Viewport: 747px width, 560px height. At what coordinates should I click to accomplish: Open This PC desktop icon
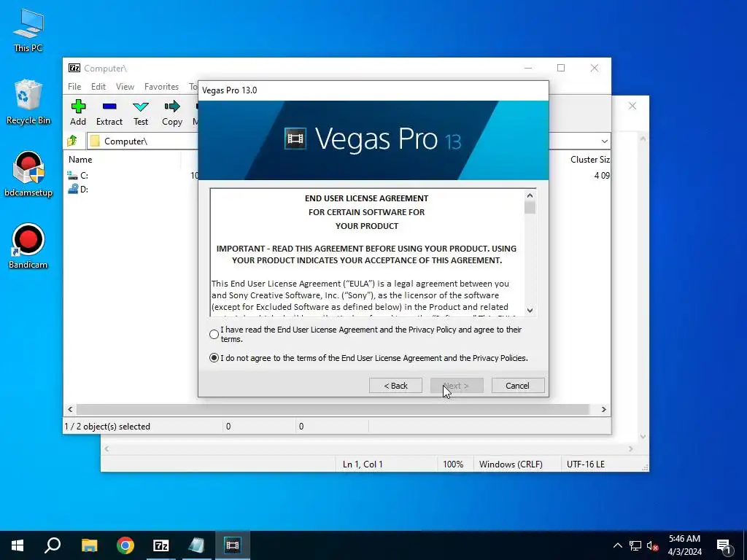[x=28, y=31]
